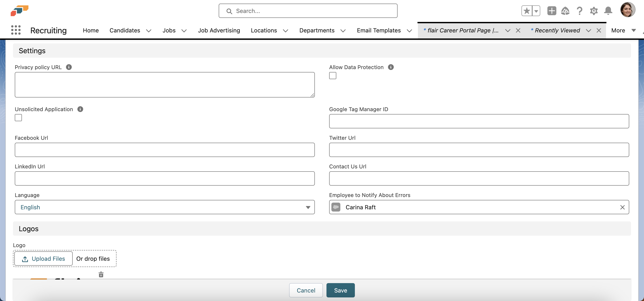Viewport: 644px width, 301px height.
Task: Click the Save button
Action: tap(340, 290)
